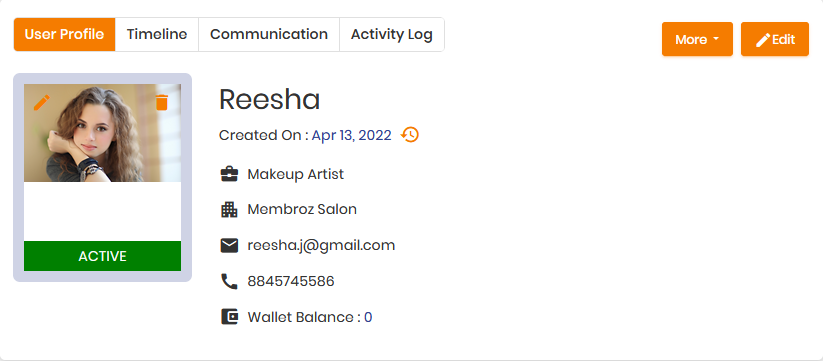Expand the More dropdown menu

tap(697, 39)
